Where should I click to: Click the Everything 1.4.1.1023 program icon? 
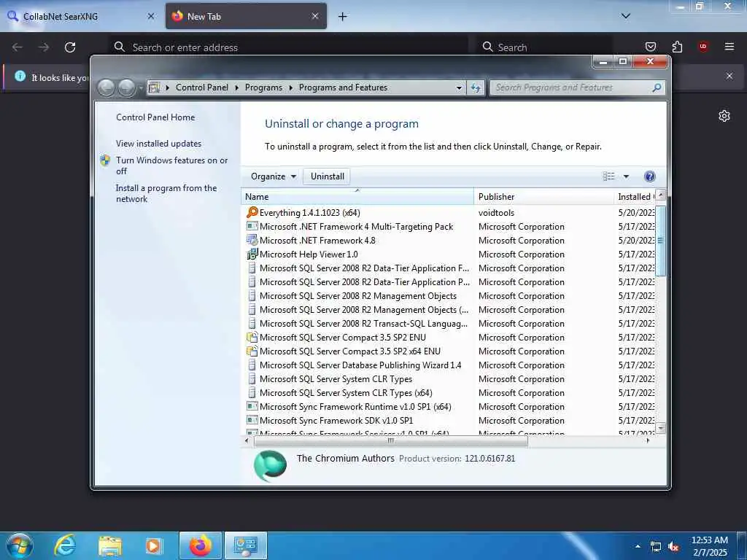252,212
